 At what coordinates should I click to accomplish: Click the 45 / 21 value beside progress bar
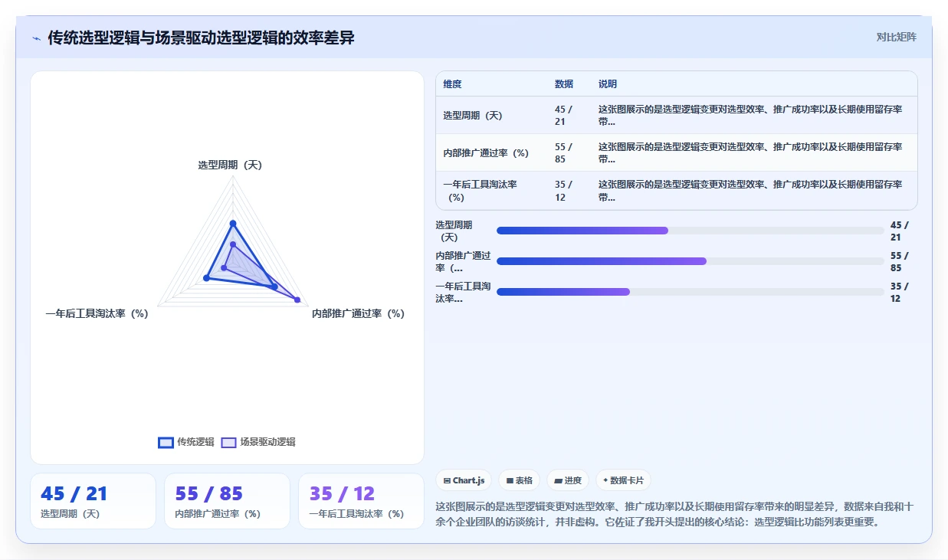[x=900, y=231]
